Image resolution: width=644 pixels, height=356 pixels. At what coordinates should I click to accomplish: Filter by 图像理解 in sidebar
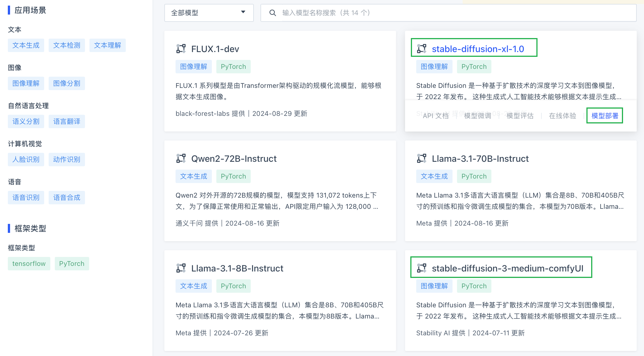click(26, 83)
